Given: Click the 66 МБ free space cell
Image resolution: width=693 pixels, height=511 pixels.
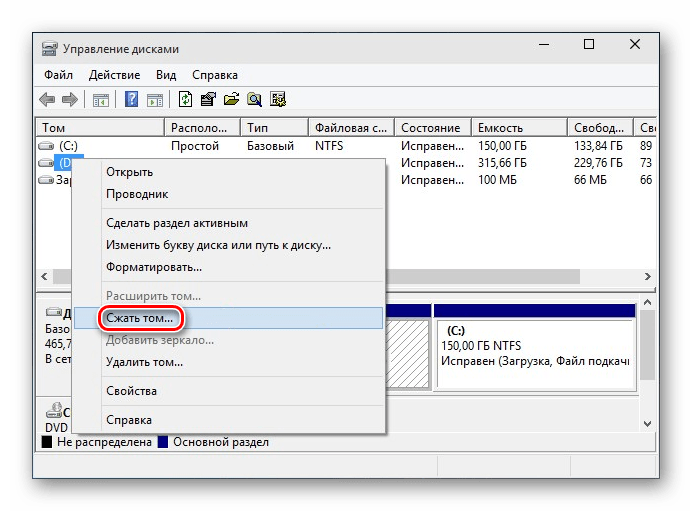Looking at the screenshot, I should [x=590, y=180].
